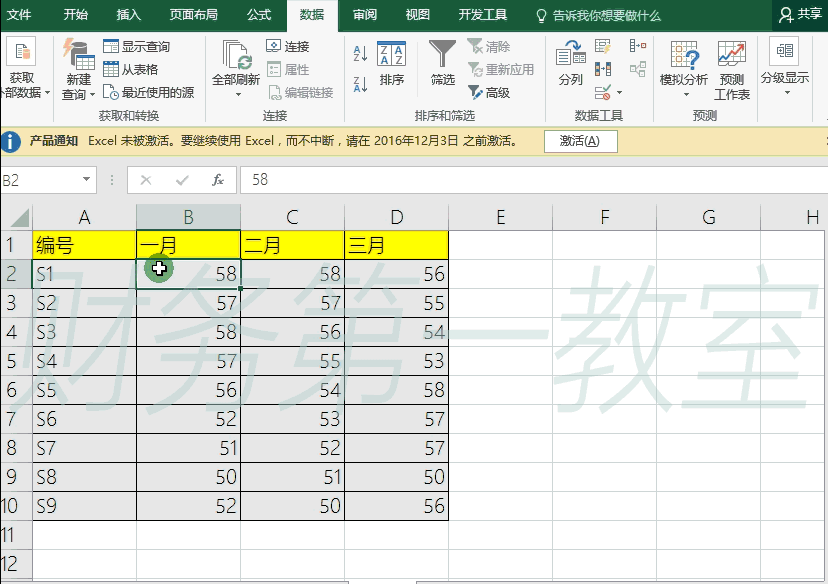The width and height of the screenshot is (828, 584).
Task: Click header cell 二月
Action: [x=292, y=245]
